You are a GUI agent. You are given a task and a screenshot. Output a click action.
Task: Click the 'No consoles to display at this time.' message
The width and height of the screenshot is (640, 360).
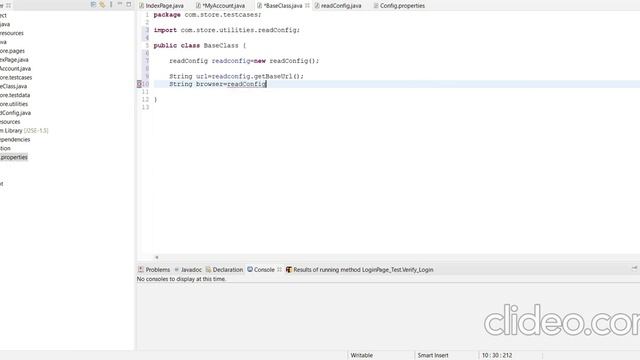tap(181, 279)
